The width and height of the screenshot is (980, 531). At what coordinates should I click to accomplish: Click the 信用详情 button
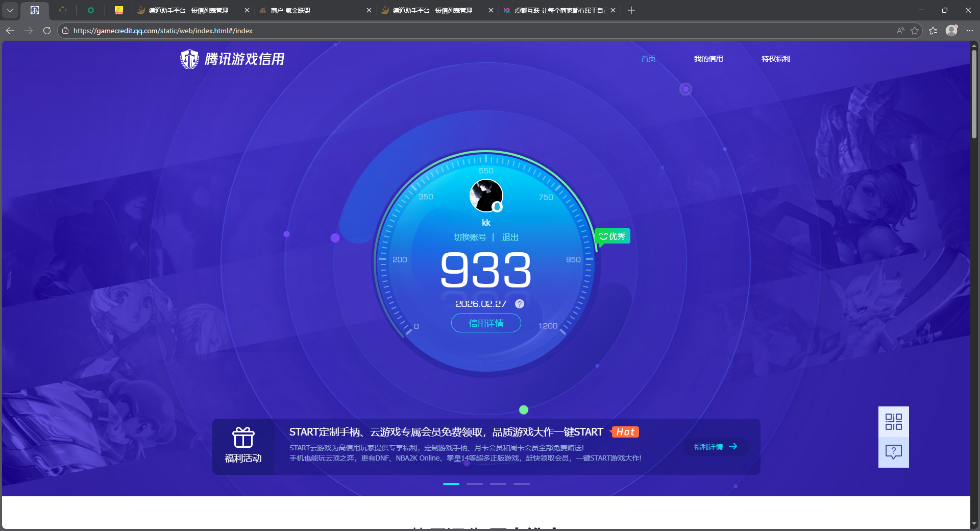[x=485, y=323]
